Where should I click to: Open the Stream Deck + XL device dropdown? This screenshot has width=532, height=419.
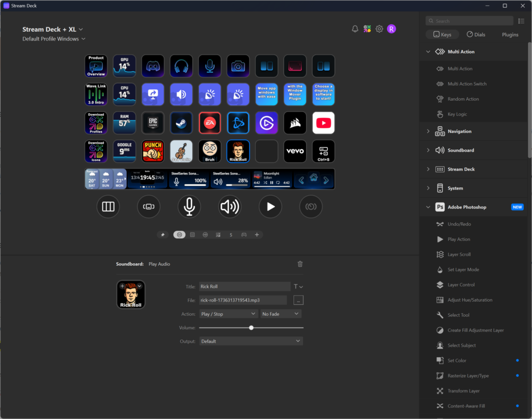pyautogui.click(x=53, y=30)
